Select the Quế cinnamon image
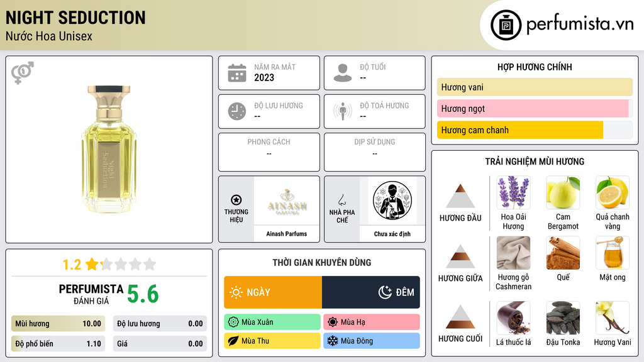The image size is (644, 362). (563, 253)
